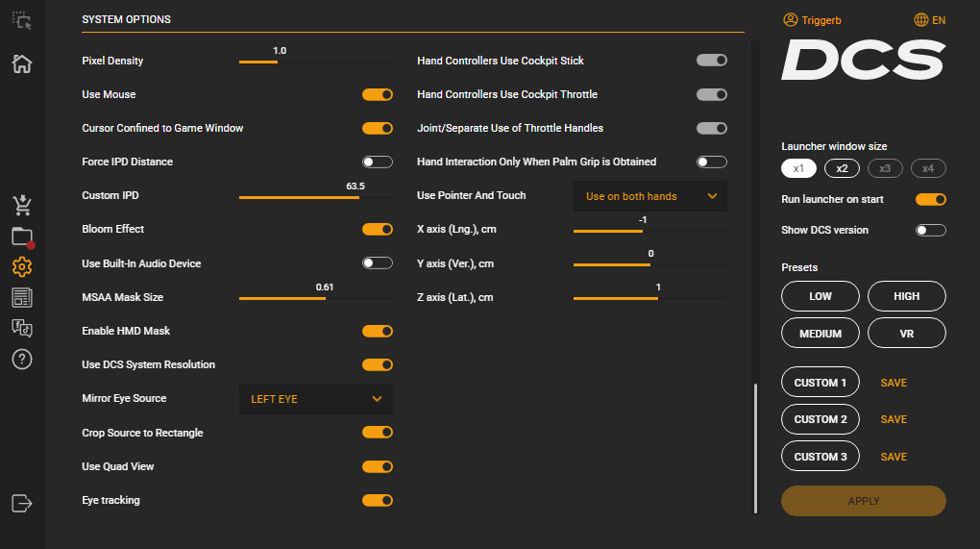Open the chat/media bubbles icon in the sidebar

tap(22, 328)
